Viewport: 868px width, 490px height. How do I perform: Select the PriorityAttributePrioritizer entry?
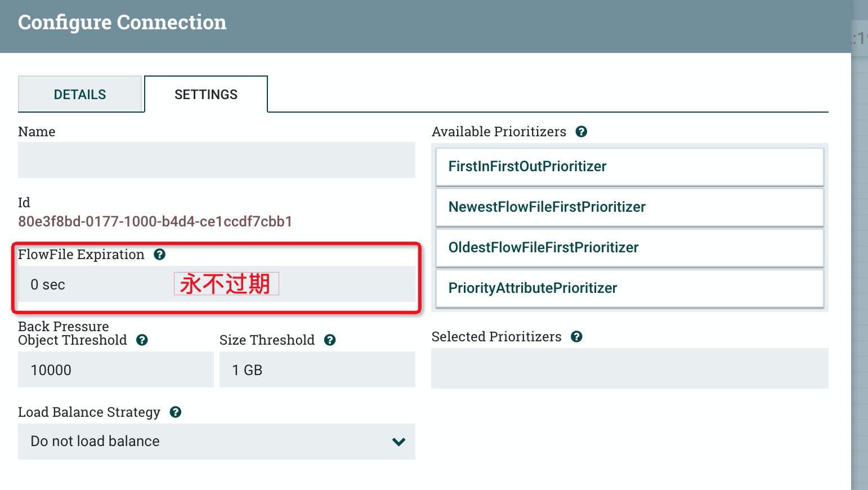pyautogui.click(x=629, y=288)
